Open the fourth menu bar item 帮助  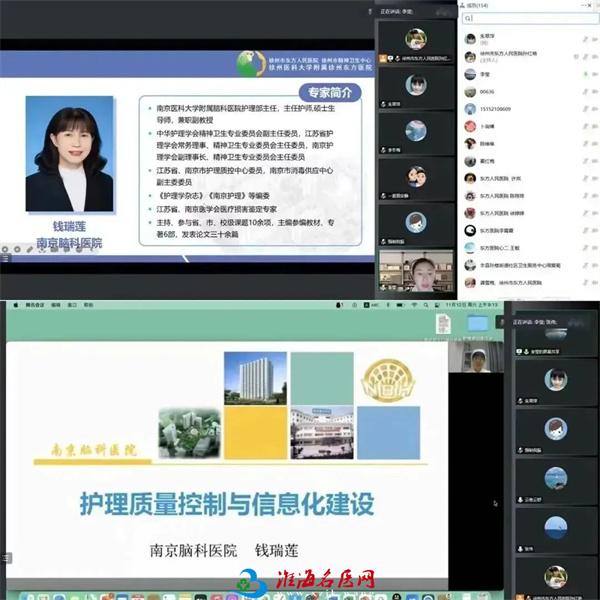[88, 305]
